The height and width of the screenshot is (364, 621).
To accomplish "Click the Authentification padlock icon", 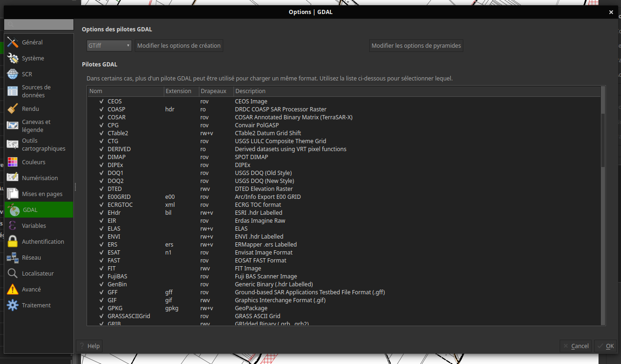I will pos(13,241).
